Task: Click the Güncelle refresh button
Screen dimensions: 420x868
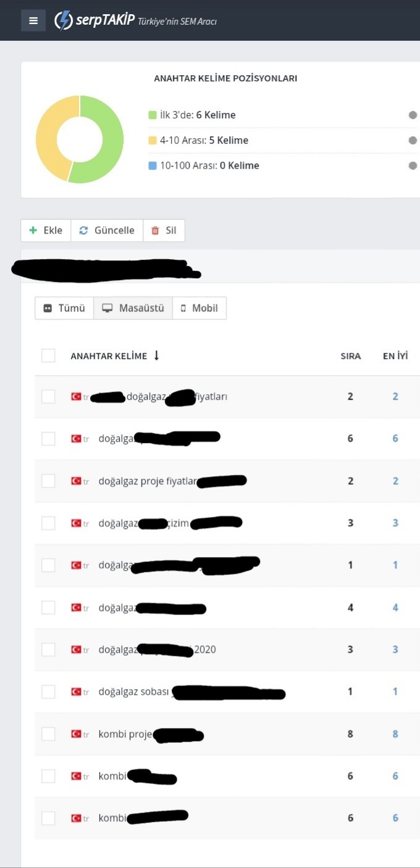Action: pyautogui.click(x=107, y=230)
